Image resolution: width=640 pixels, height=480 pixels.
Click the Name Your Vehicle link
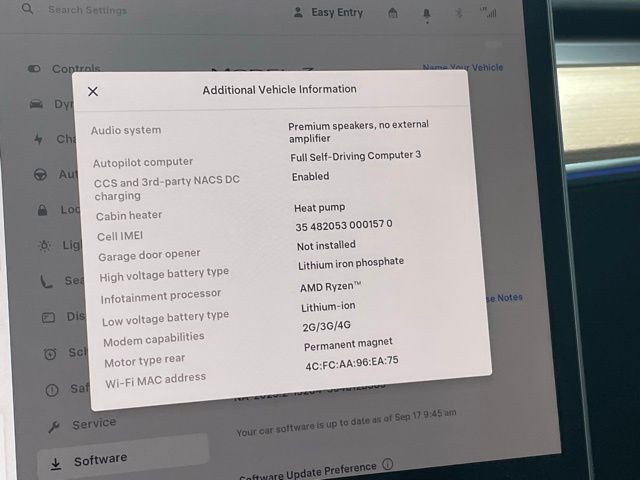(x=463, y=67)
